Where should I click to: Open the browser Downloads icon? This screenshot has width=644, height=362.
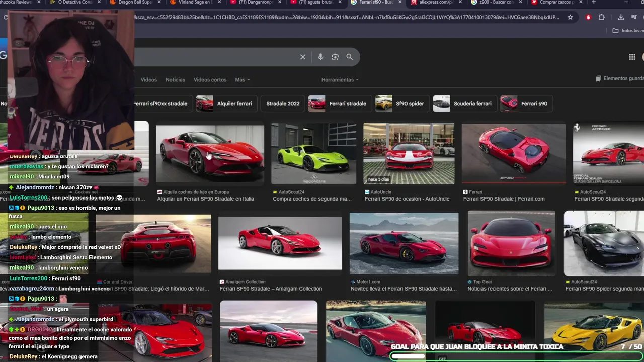621,17
